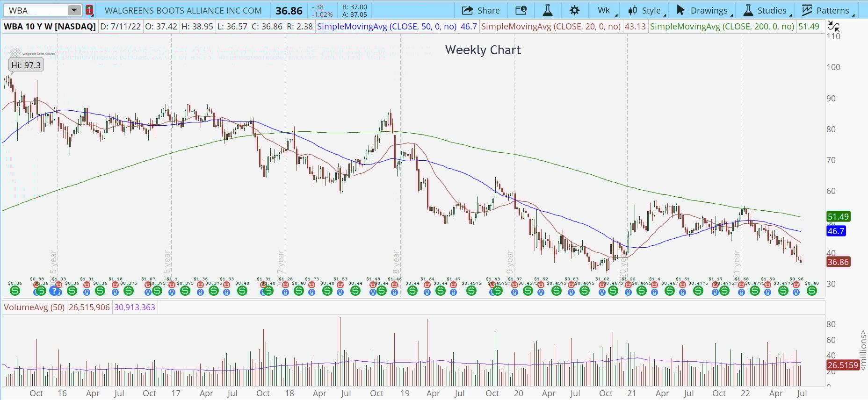The image size is (868, 400).
Task: Open the Patterns menu
Action: point(828,10)
